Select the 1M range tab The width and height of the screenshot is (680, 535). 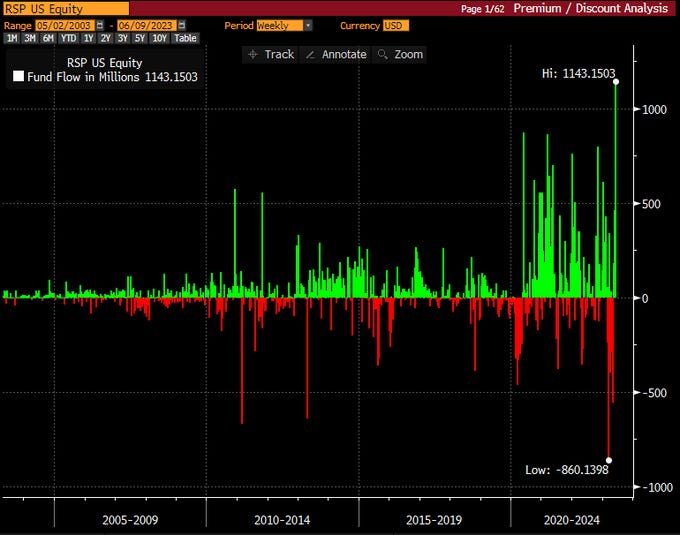tap(12, 38)
